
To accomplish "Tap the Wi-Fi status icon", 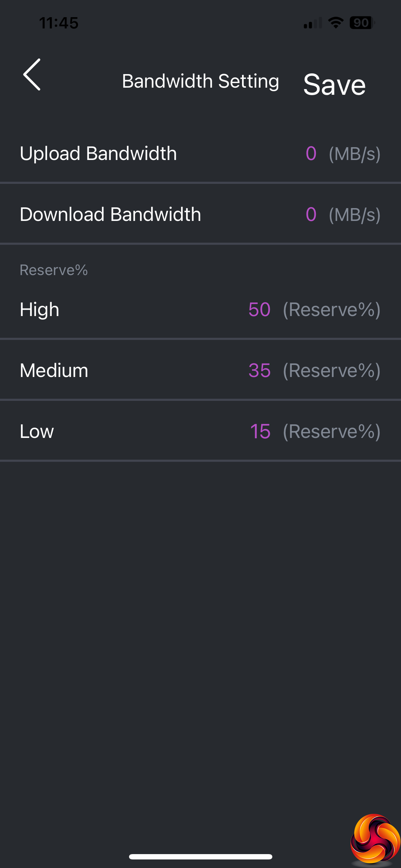I will 336,23.
